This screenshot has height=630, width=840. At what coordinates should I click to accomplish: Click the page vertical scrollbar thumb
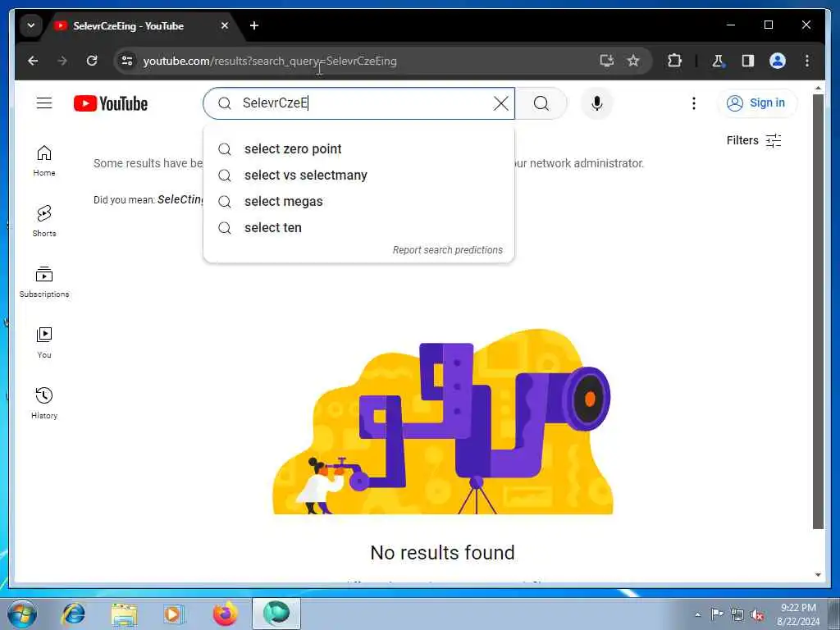818,312
